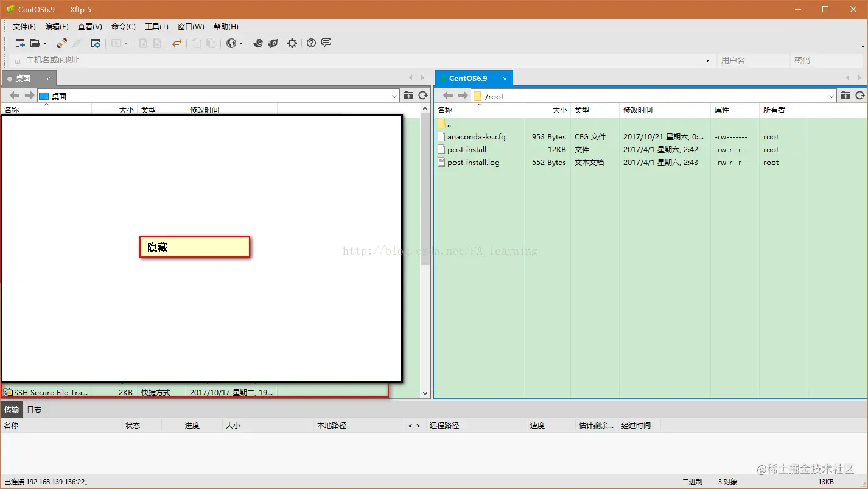
Task: Select the 桌面 local tab
Action: pyautogui.click(x=29, y=78)
